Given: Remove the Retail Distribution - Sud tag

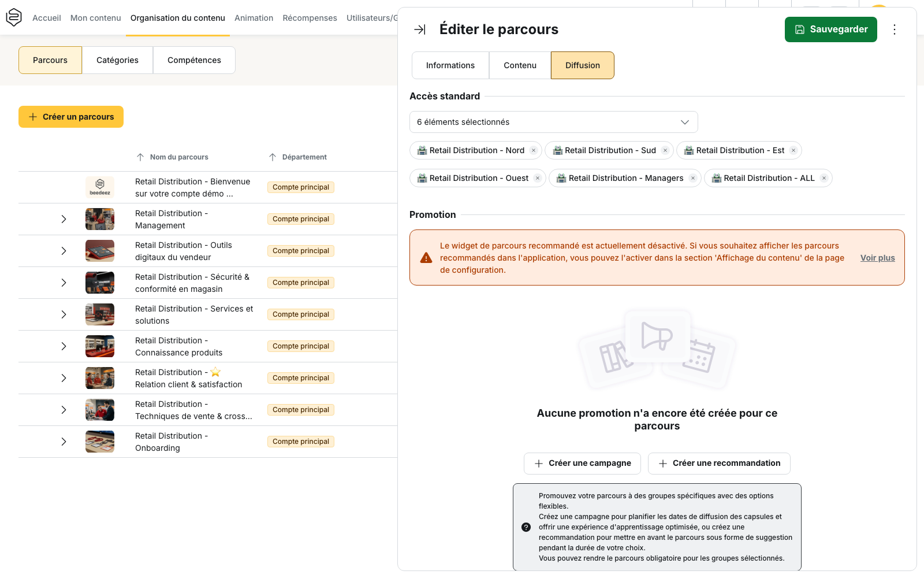Looking at the screenshot, I should [x=665, y=150].
